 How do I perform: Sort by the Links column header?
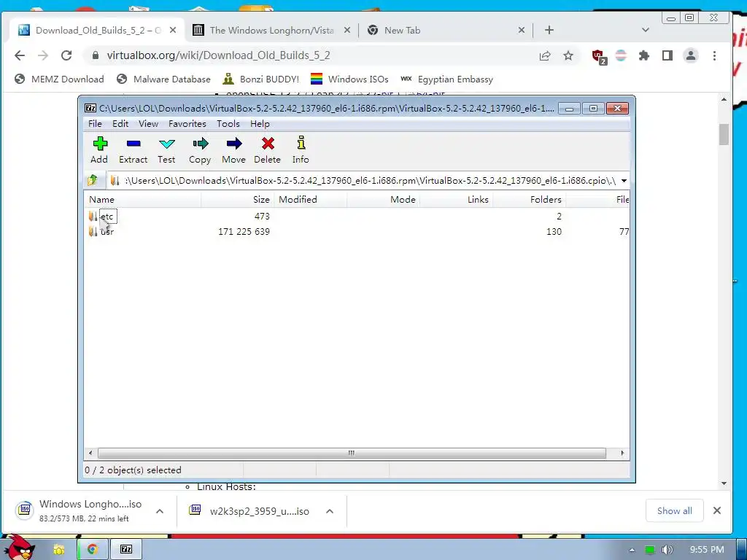pos(456,200)
